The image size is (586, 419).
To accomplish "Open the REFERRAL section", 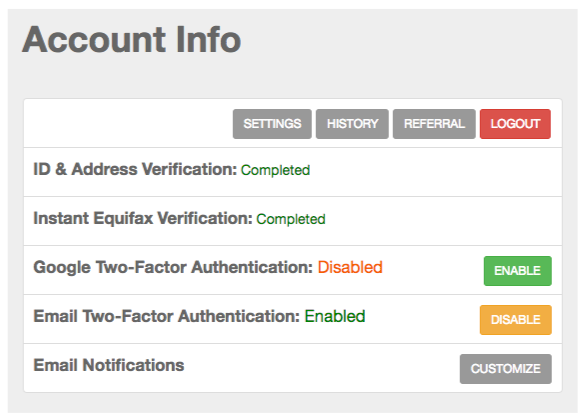I will pyautogui.click(x=434, y=124).
